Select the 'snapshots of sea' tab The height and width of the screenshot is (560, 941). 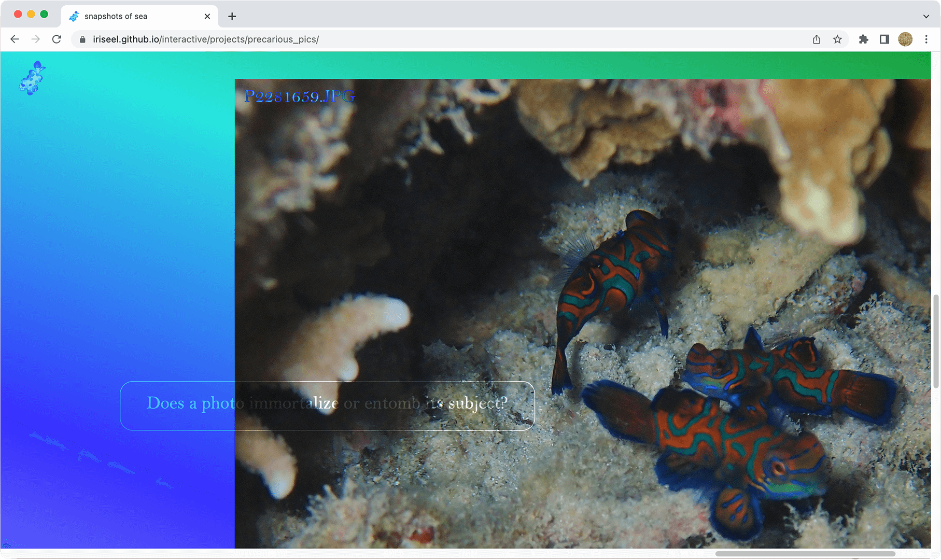(x=130, y=16)
